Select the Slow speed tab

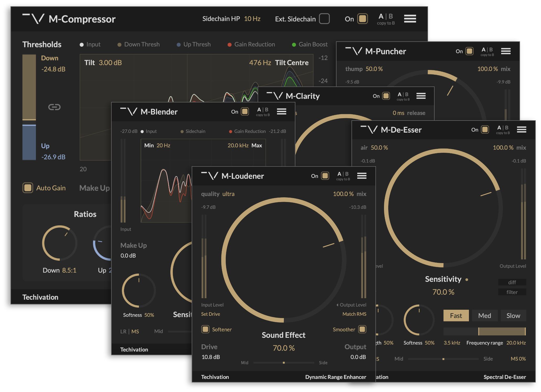point(513,316)
